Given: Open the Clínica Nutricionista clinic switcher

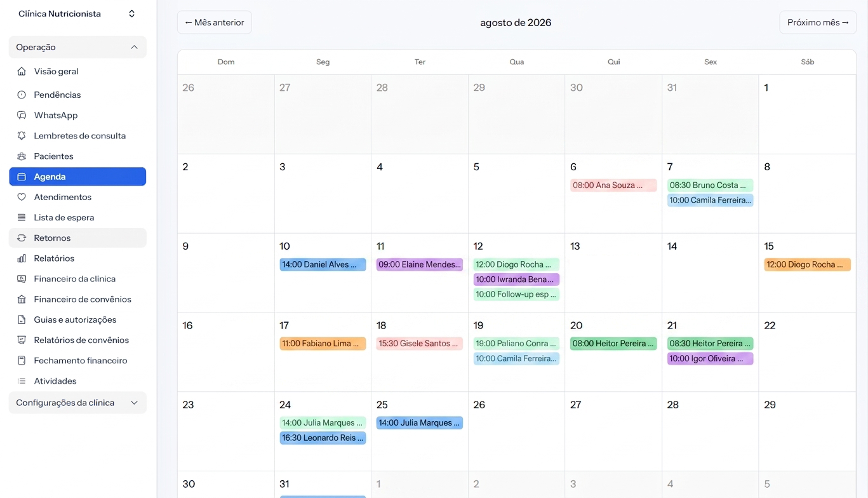Looking at the screenshot, I should (x=77, y=14).
